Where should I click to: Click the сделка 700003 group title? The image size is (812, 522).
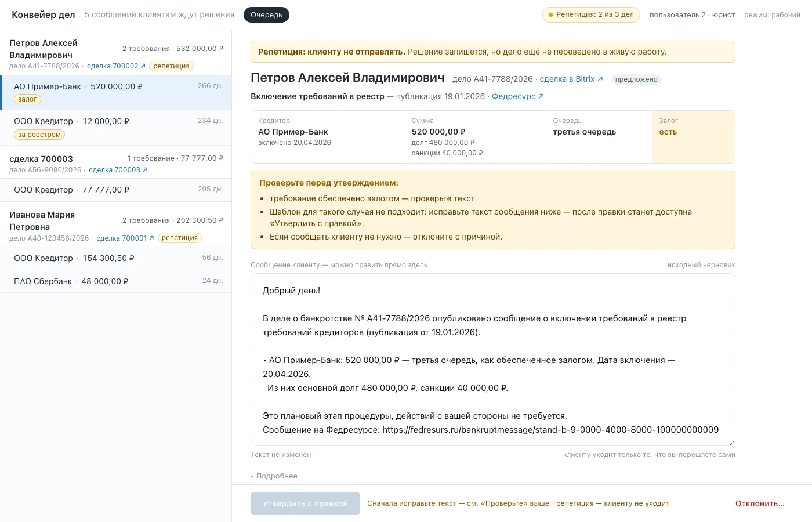click(x=41, y=159)
